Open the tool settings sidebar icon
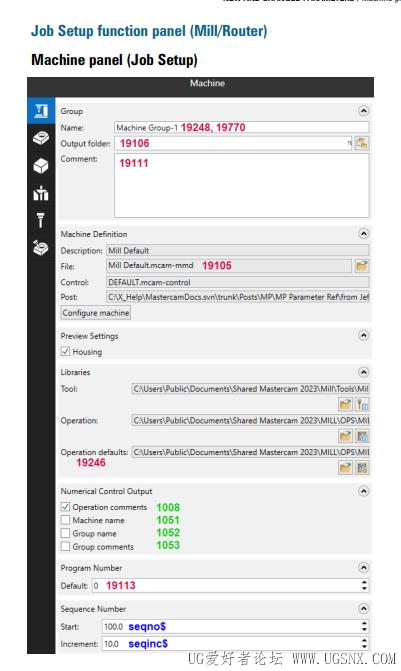 (x=41, y=220)
